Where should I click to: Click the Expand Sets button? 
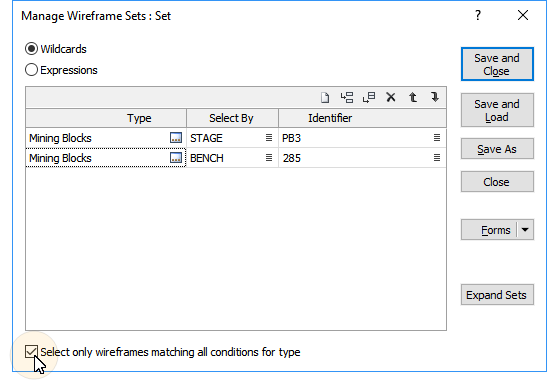click(x=497, y=295)
